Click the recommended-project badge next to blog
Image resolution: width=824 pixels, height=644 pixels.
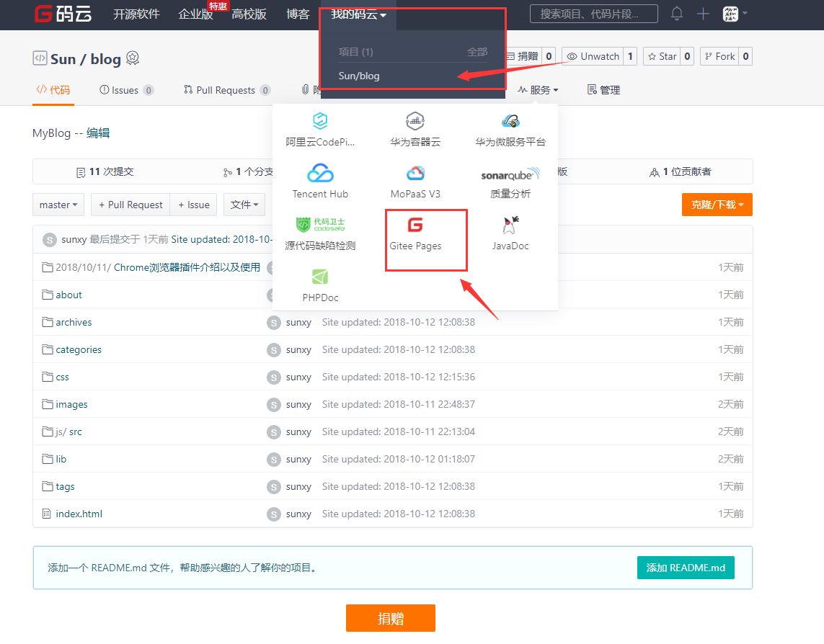tap(133, 58)
